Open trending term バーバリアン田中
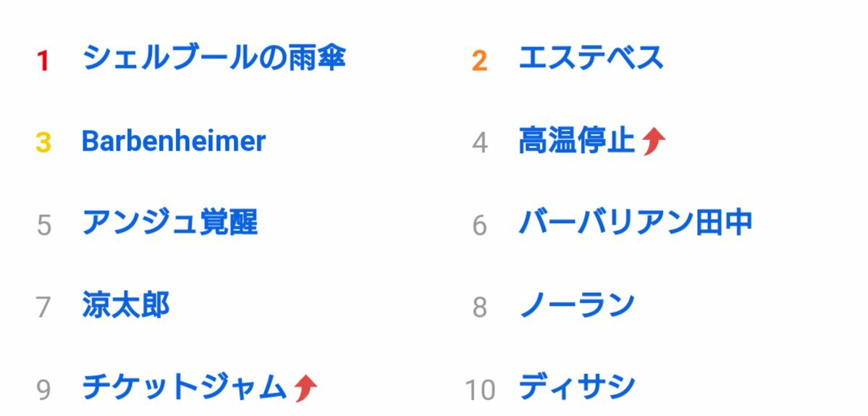 tap(636, 223)
